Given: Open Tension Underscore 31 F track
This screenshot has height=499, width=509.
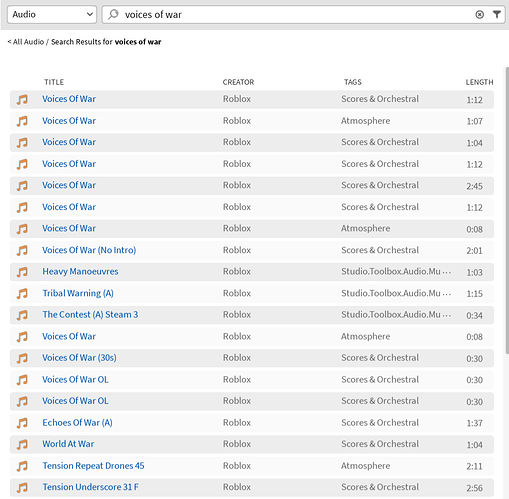Looking at the screenshot, I should tap(90, 487).
